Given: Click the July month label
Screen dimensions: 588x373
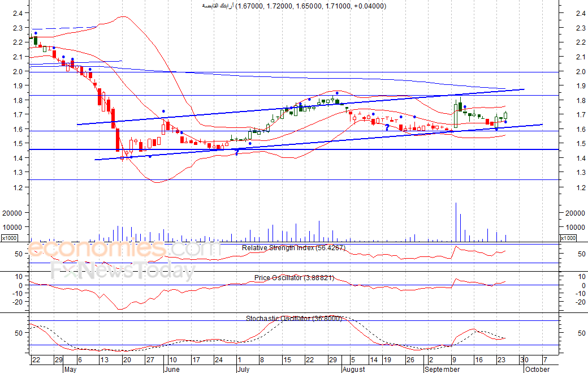Looking at the screenshot, I should point(243,369).
